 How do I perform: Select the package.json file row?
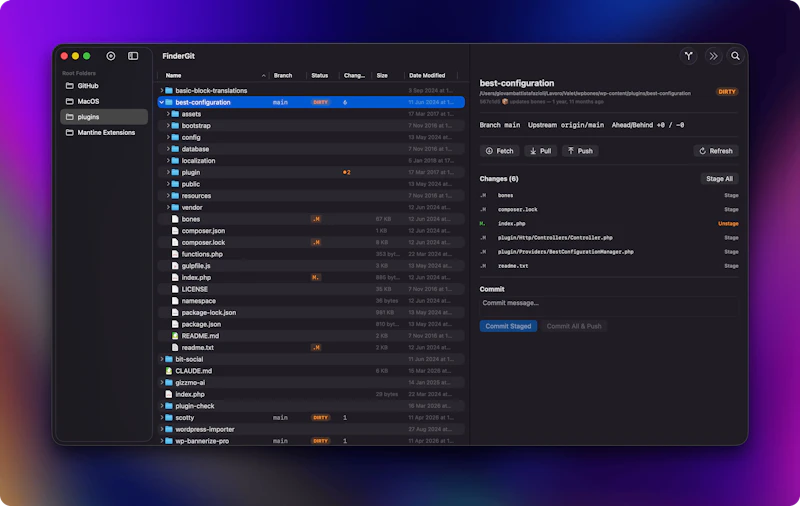311,324
